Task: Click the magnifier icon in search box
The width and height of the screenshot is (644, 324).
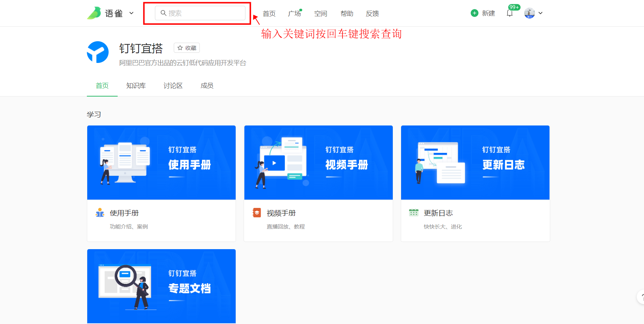Action: pos(164,13)
